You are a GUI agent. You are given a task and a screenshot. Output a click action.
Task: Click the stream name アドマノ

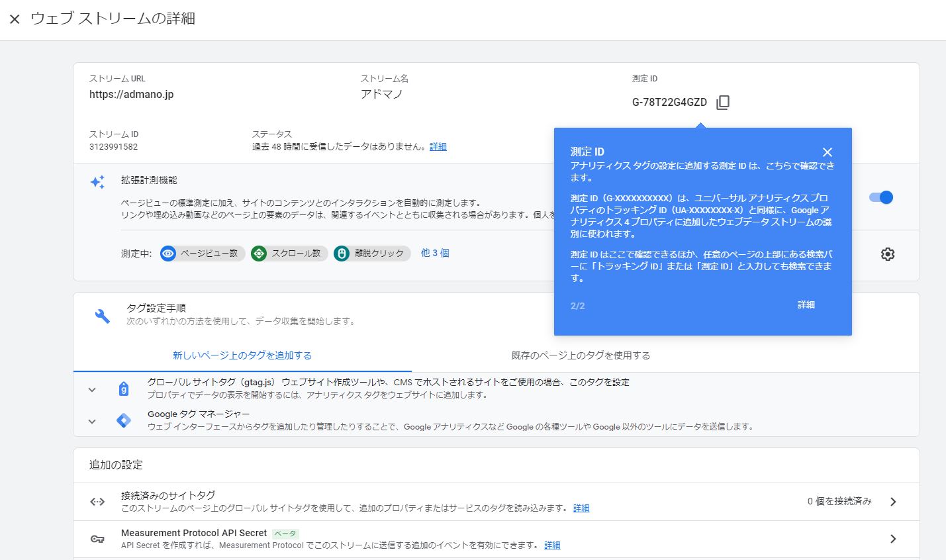pyautogui.click(x=381, y=94)
